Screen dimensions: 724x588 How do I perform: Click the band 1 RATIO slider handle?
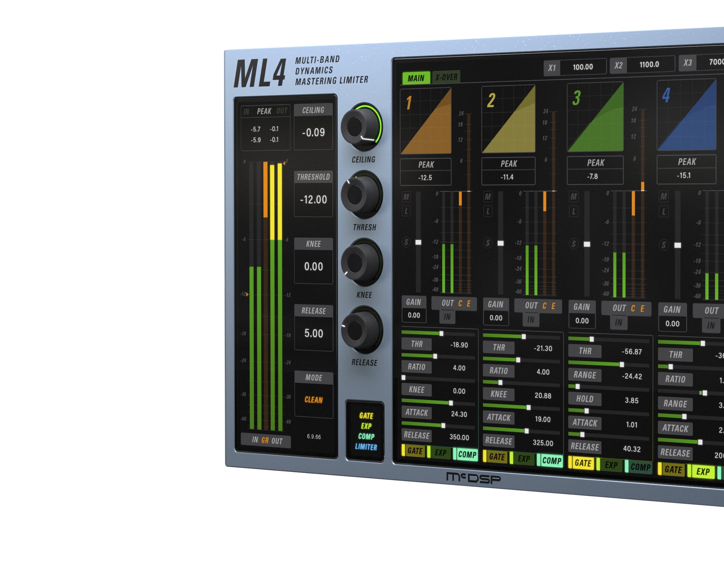tap(435, 356)
